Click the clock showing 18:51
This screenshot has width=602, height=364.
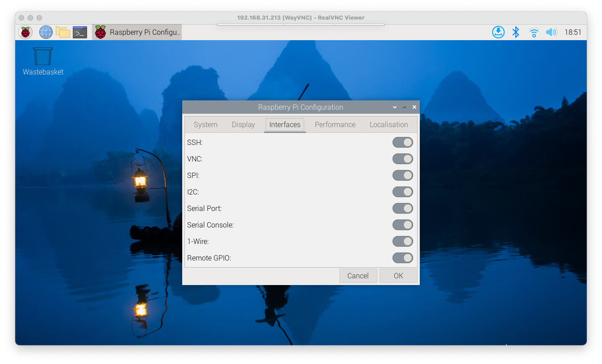coord(573,32)
